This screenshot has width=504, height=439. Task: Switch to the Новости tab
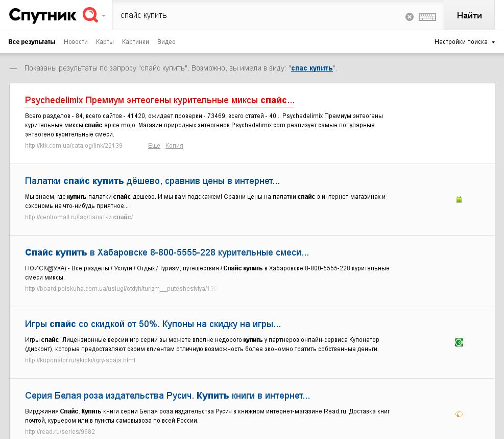click(76, 42)
